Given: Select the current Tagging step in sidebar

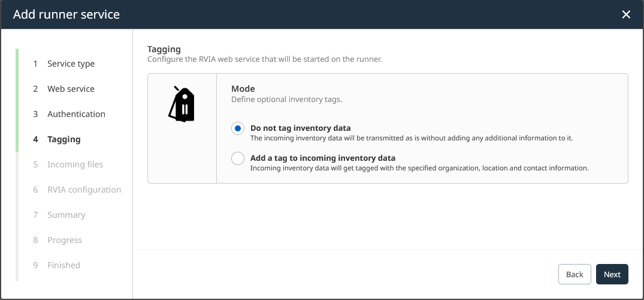Looking at the screenshot, I should pos(64,139).
